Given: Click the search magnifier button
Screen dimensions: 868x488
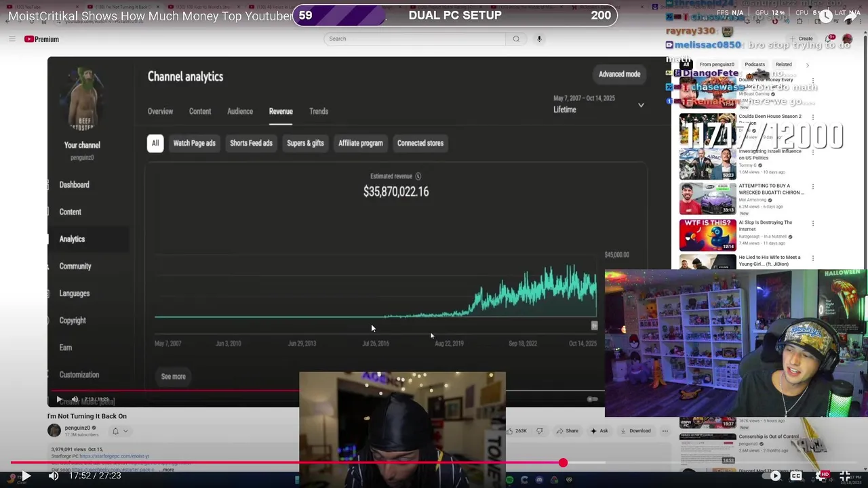Looking at the screenshot, I should (516, 39).
